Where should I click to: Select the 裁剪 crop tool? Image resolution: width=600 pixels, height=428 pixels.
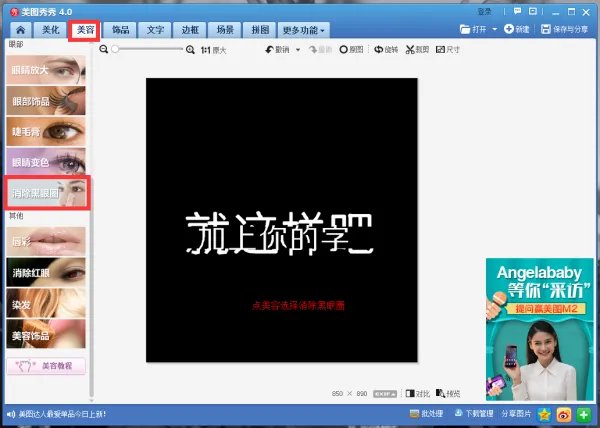click(417, 50)
